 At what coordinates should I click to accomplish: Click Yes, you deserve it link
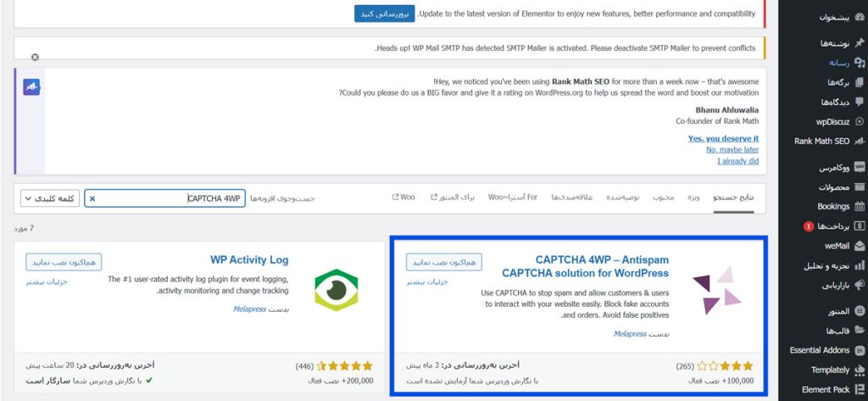[x=724, y=138]
